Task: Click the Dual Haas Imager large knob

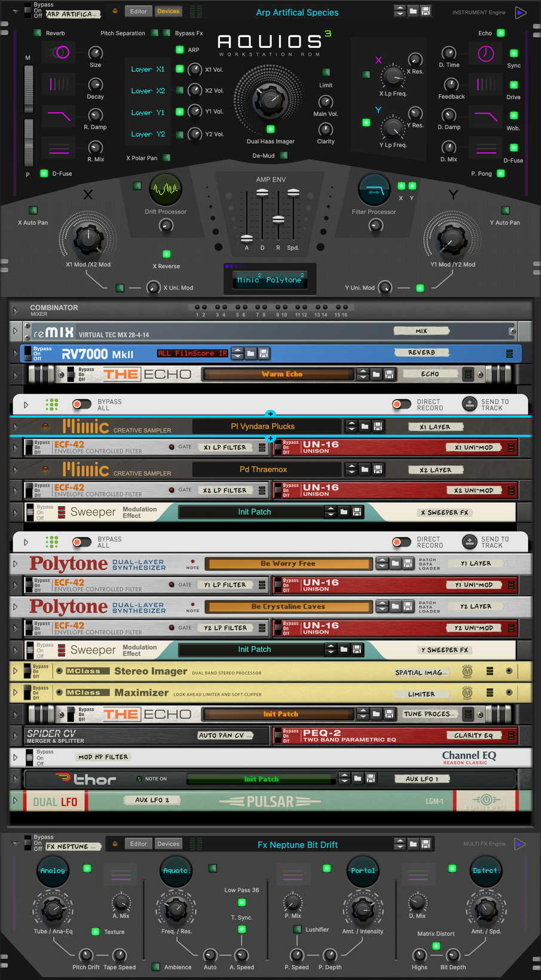Action: 270,100
